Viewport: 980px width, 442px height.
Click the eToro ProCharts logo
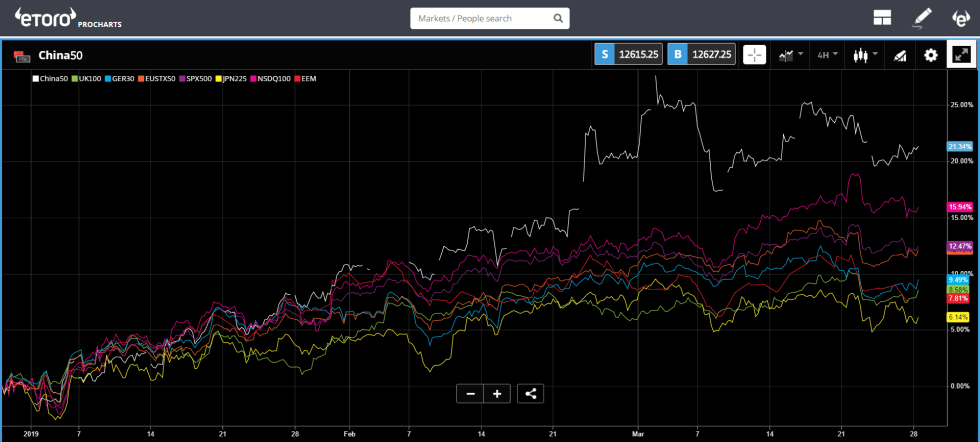(x=62, y=18)
